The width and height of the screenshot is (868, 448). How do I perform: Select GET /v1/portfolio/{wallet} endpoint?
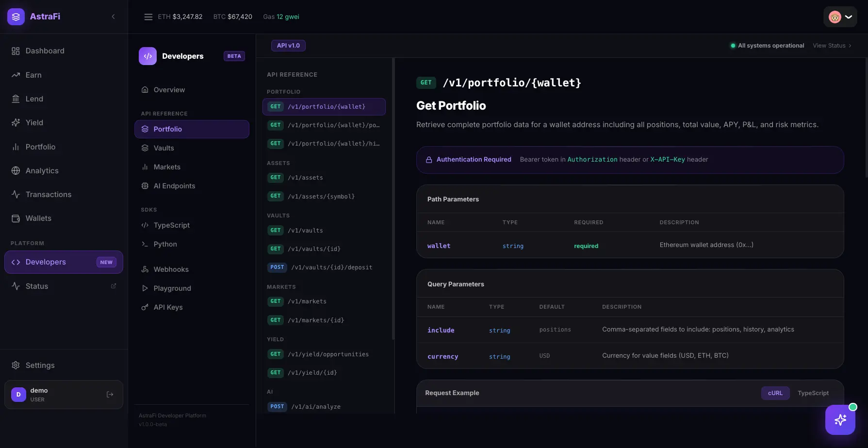point(324,107)
